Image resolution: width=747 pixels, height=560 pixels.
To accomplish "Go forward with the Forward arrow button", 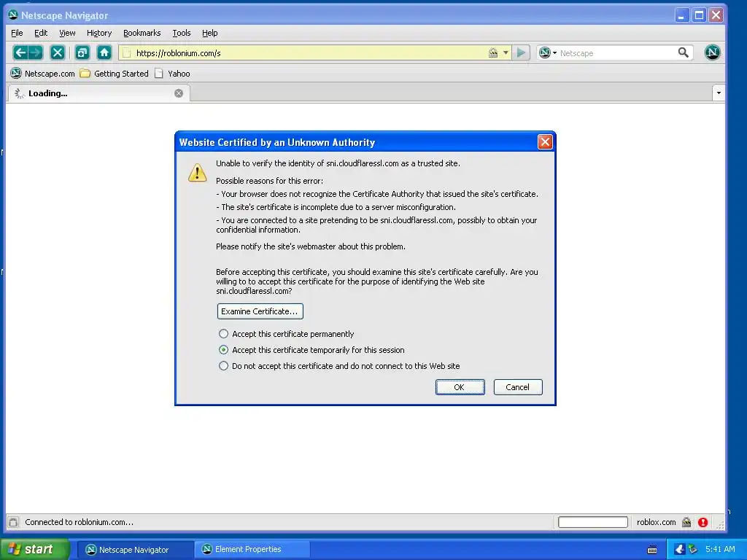I will click(36, 52).
